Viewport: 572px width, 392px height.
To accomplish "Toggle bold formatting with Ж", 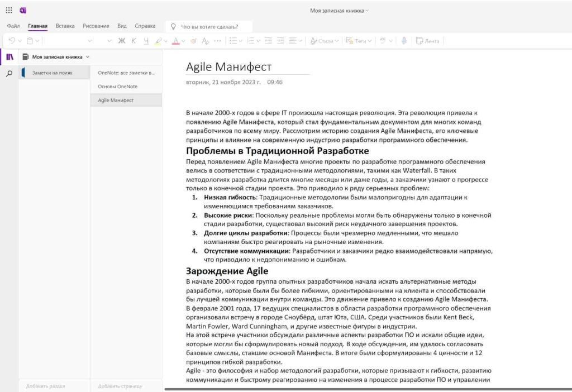I will 122,41.
